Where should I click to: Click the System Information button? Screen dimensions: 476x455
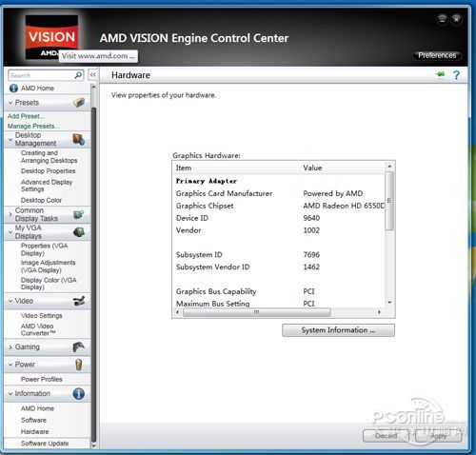(x=338, y=330)
